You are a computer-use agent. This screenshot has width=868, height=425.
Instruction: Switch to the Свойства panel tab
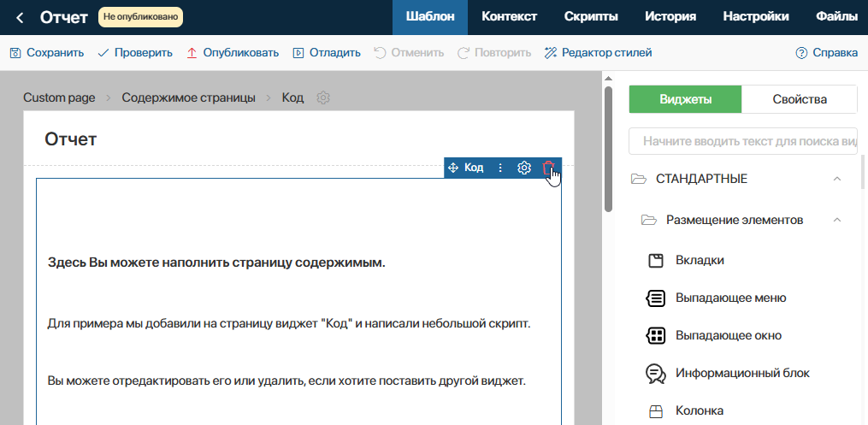pos(800,99)
